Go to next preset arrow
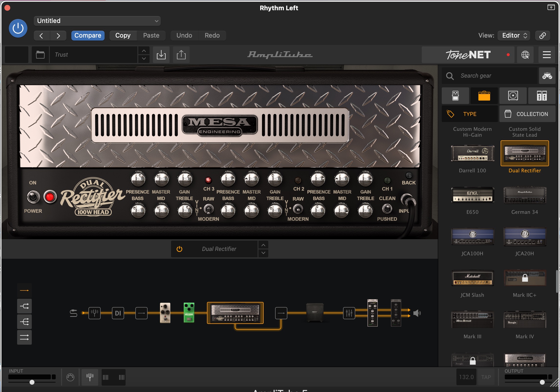 point(58,36)
